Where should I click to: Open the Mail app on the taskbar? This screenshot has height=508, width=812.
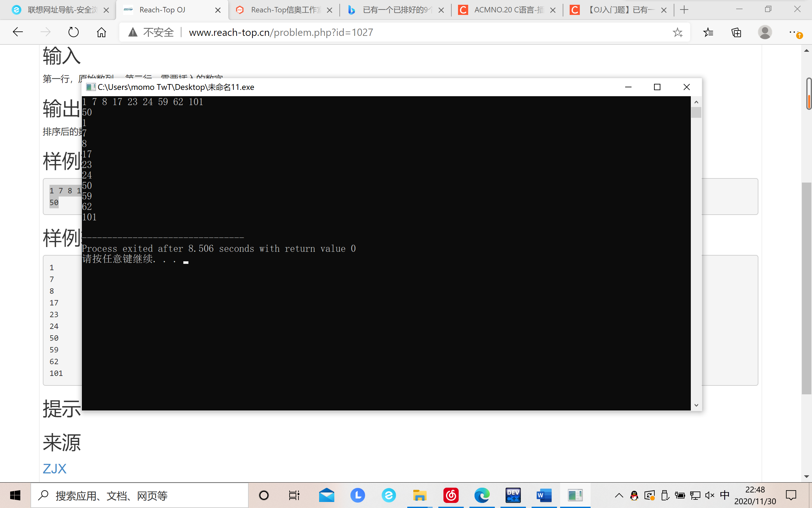pos(326,495)
